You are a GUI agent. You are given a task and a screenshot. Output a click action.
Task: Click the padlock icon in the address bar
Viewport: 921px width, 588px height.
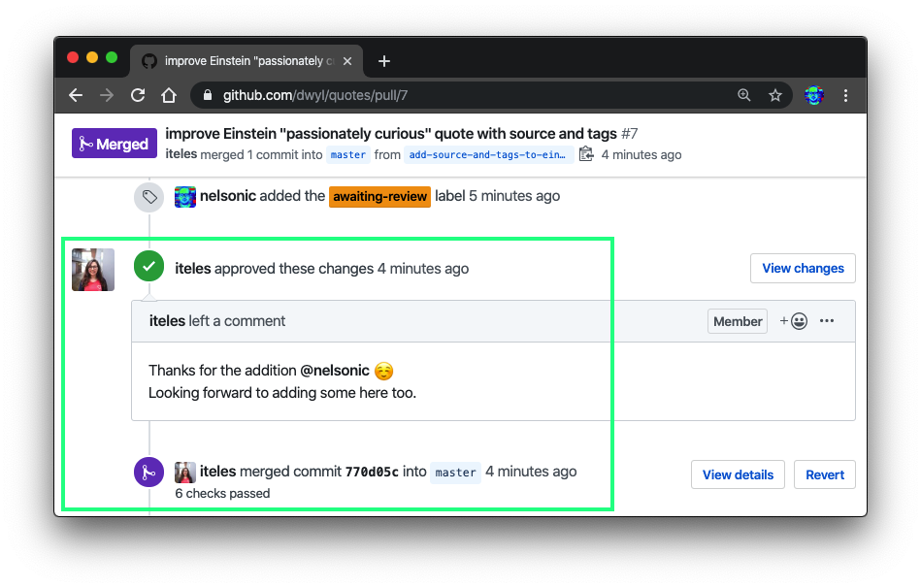[207, 95]
